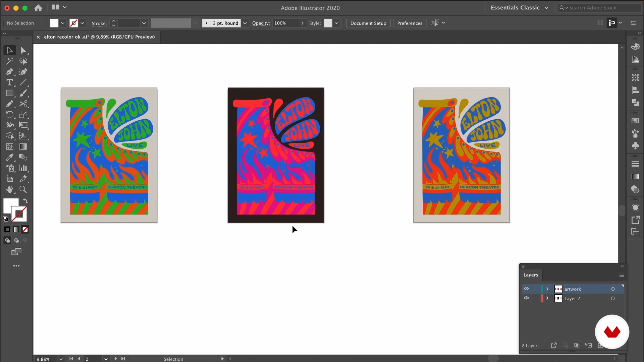Viewport: 644px width, 362px height.
Task: Select the Curvature tool
Action: [x=23, y=72]
